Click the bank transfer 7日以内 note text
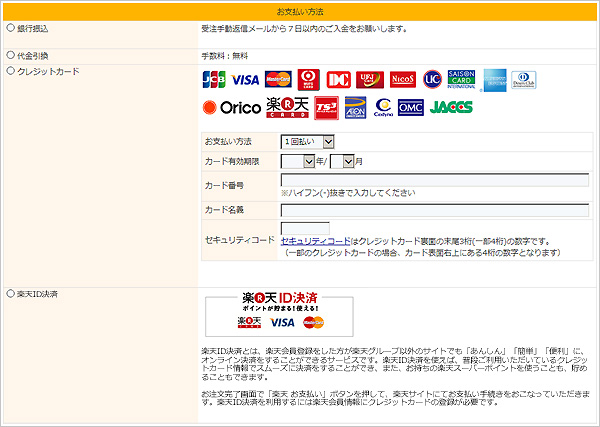The width and height of the screenshot is (600, 427). 304,29
